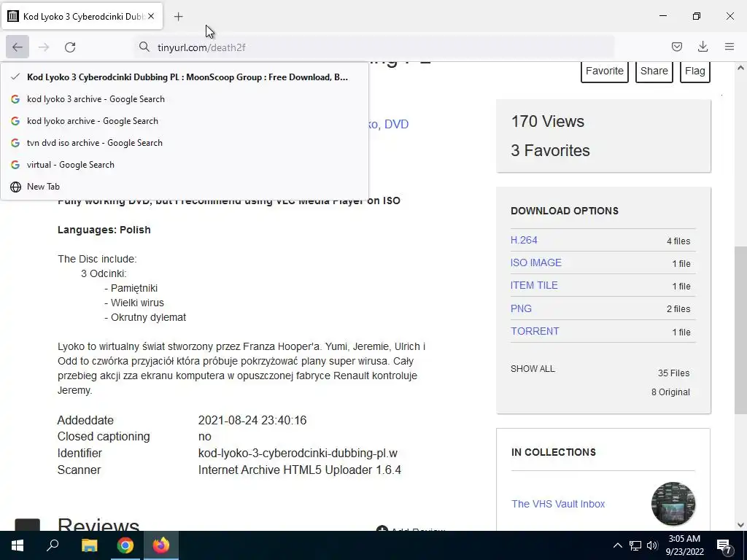Open taskbar search magnifier
Screen dimensions: 747x560
pos(53,545)
